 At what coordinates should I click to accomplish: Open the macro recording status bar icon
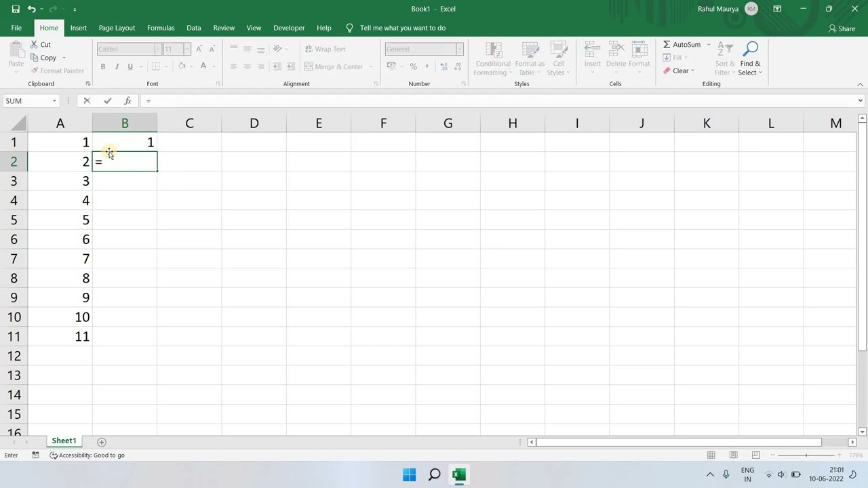tap(36, 455)
